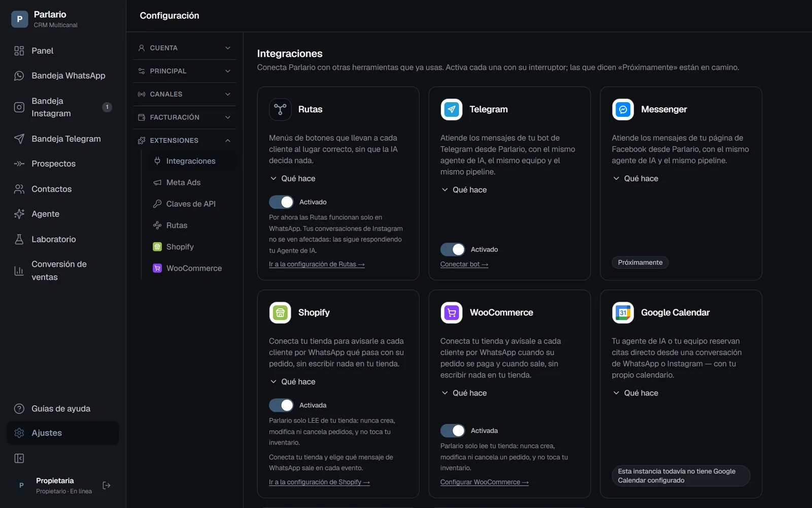Click the Instagram unread badge '1'
812x508 pixels.
[x=107, y=107]
